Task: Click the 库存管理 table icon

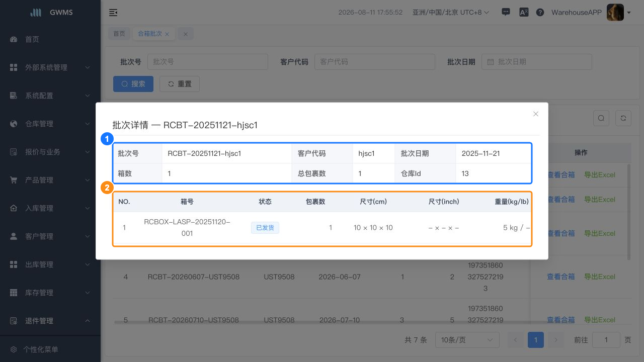Action: pyautogui.click(x=14, y=293)
